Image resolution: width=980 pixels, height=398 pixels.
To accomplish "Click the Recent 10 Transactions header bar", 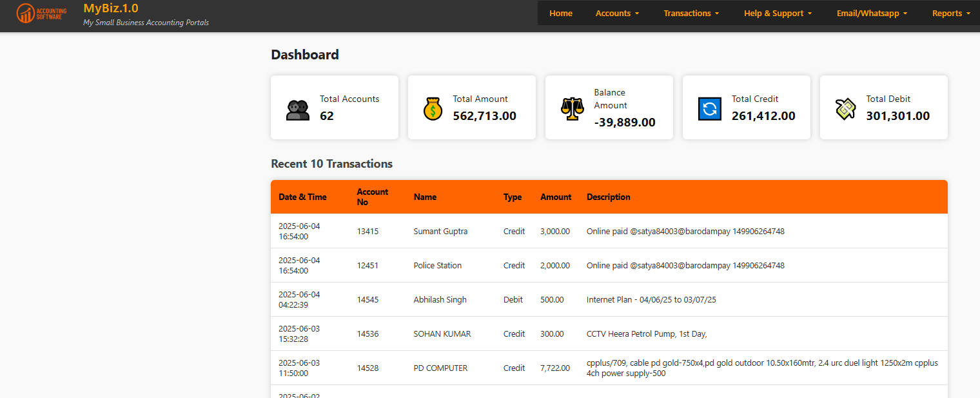I will (x=609, y=197).
